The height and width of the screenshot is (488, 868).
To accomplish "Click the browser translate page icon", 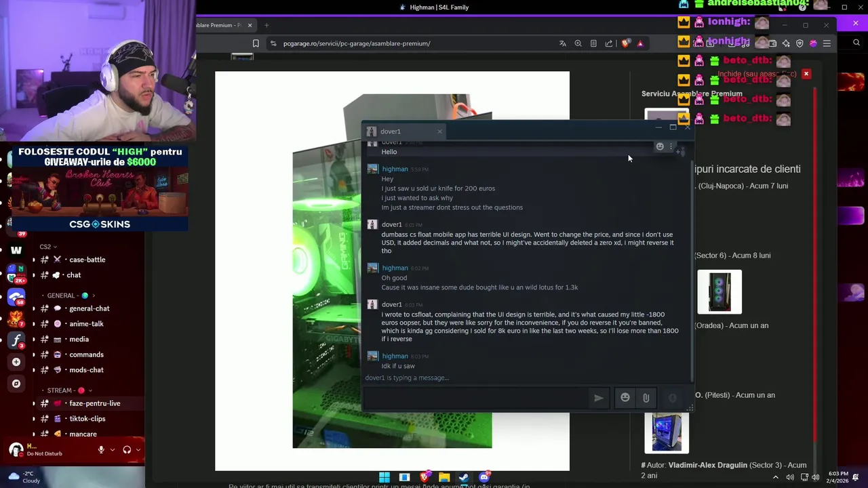I will (x=563, y=43).
